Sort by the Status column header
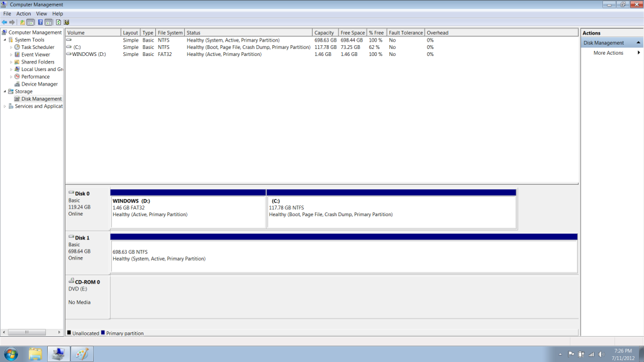The height and width of the screenshot is (362, 644). click(248, 33)
